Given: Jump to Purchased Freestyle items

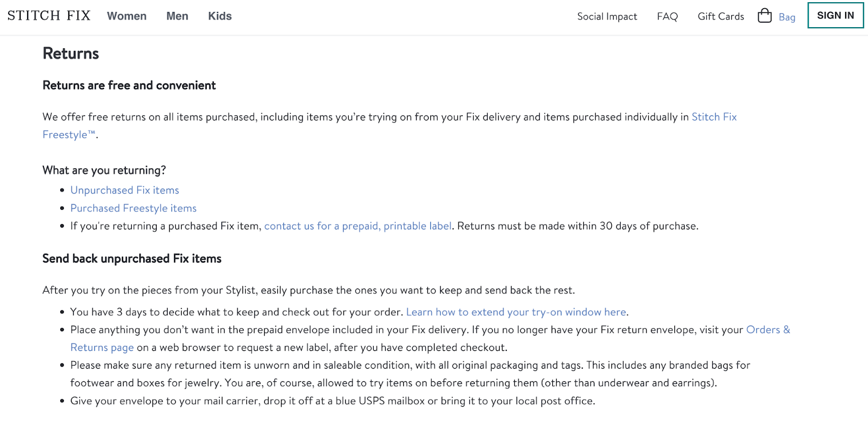Looking at the screenshot, I should tap(133, 208).
